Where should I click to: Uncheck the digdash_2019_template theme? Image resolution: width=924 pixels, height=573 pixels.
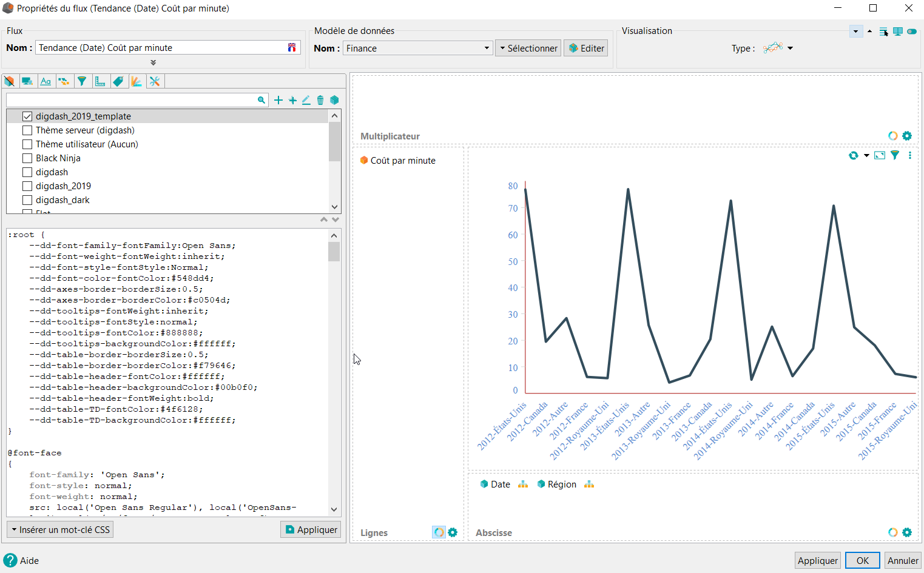point(27,116)
